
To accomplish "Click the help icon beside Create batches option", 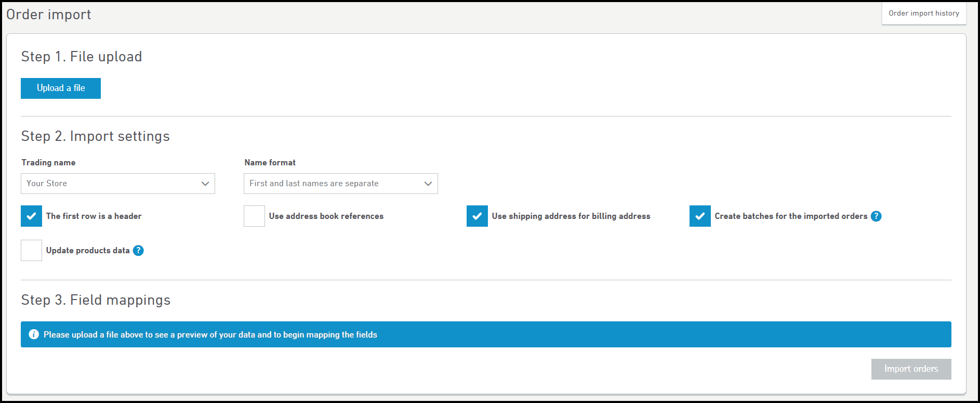I will pyautogui.click(x=876, y=216).
